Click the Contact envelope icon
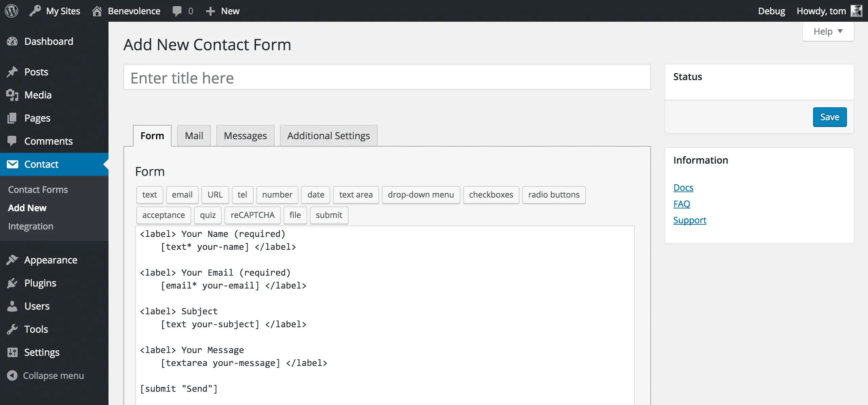 (13, 164)
